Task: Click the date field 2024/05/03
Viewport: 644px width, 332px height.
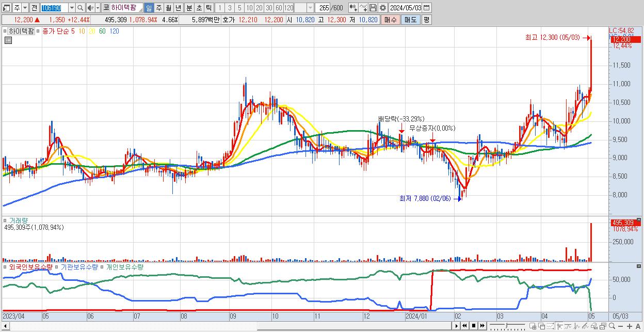Action: [406, 8]
